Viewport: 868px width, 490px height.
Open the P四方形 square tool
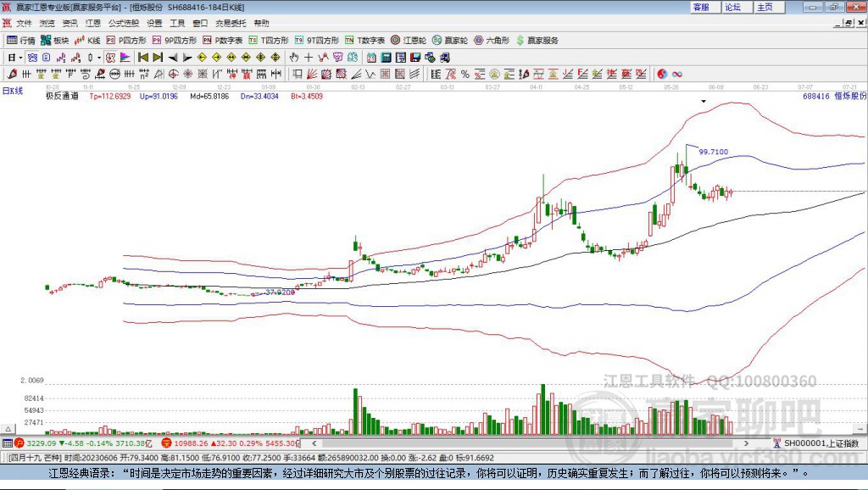coord(126,41)
